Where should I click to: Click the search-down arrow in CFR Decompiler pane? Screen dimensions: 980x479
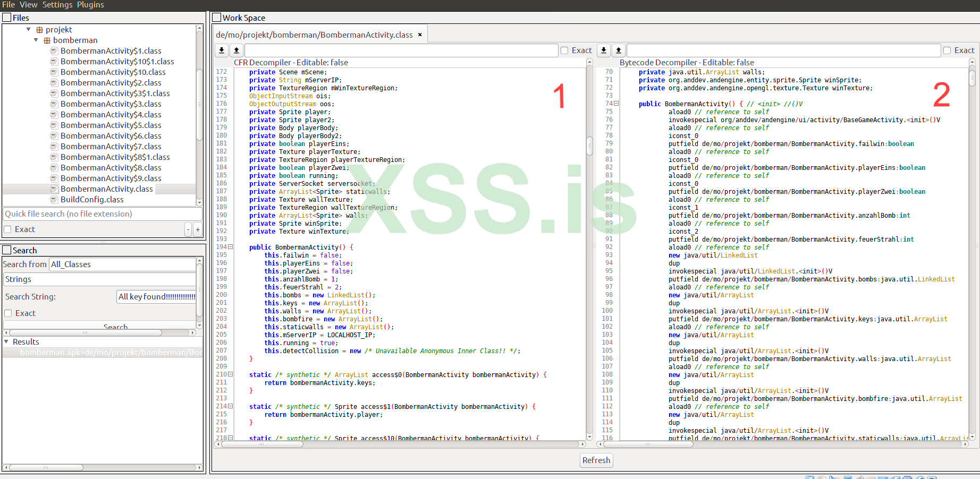point(222,50)
